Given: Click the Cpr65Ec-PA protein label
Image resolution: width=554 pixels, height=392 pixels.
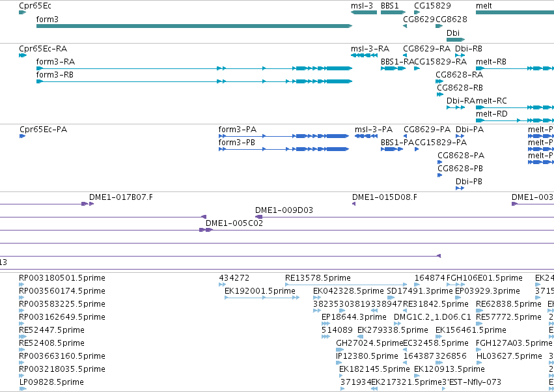Looking at the screenshot, I should click(x=44, y=130).
